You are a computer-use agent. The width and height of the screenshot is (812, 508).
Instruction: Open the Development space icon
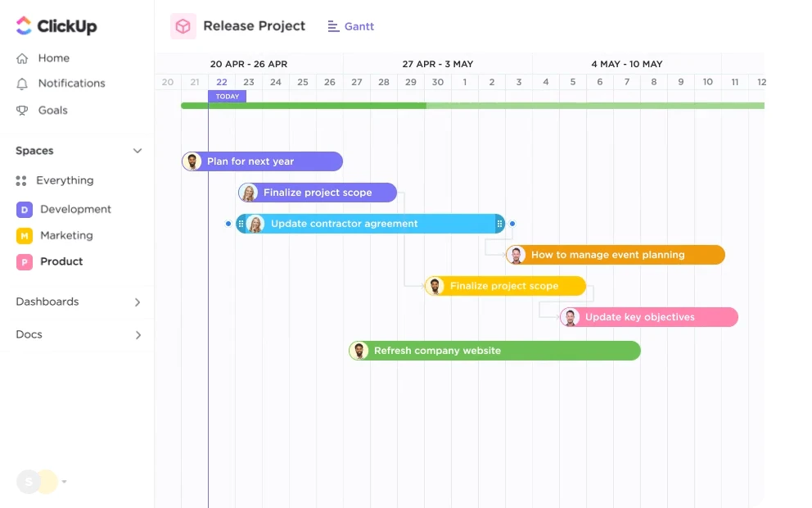point(20,209)
